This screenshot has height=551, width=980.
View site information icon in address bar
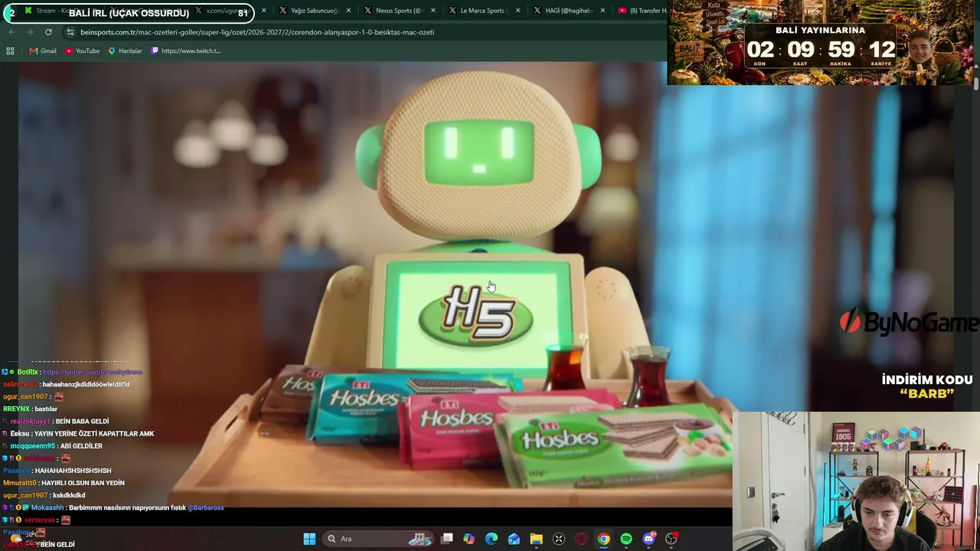[70, 32]
